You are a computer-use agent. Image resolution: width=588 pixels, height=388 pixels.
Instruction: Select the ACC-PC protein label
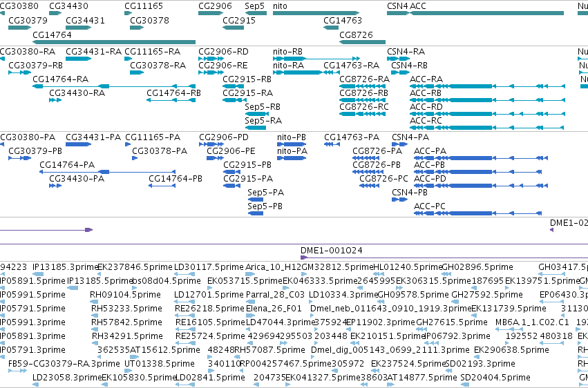tap(429, 206)
